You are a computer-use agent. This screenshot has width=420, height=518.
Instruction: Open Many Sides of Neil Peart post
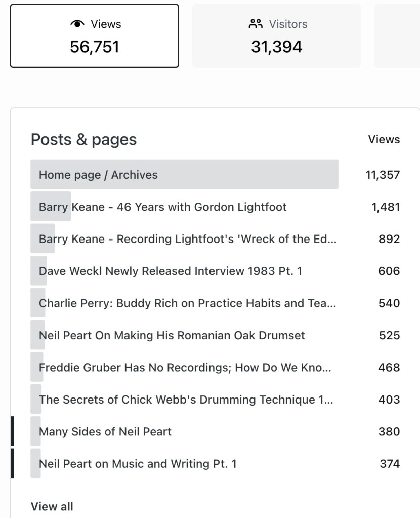coord(105,432)
